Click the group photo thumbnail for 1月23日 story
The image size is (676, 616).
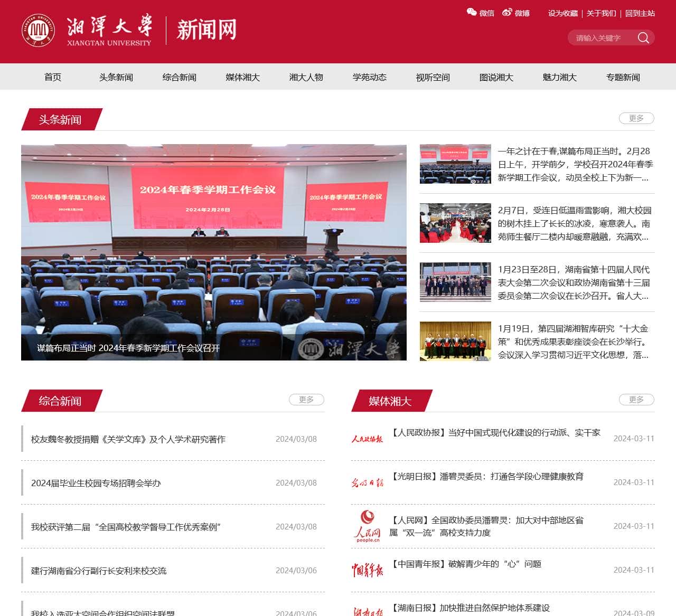tap(455, 282)
